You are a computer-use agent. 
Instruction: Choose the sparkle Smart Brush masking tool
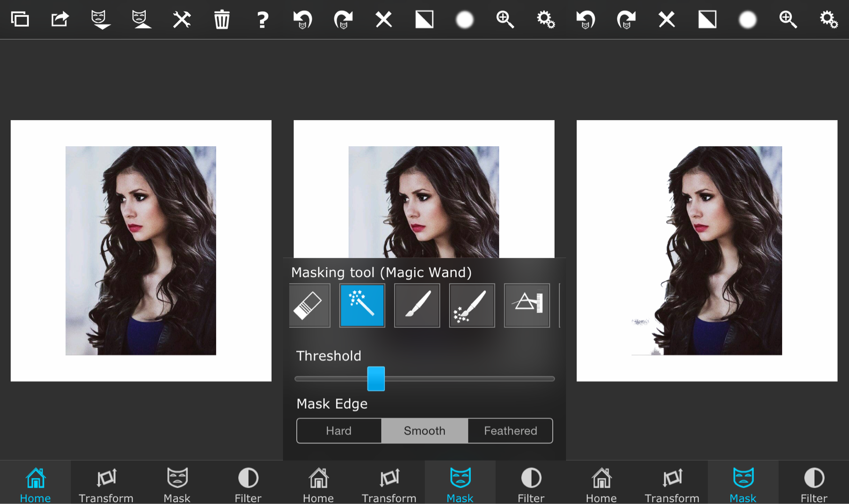pos(472,306)
